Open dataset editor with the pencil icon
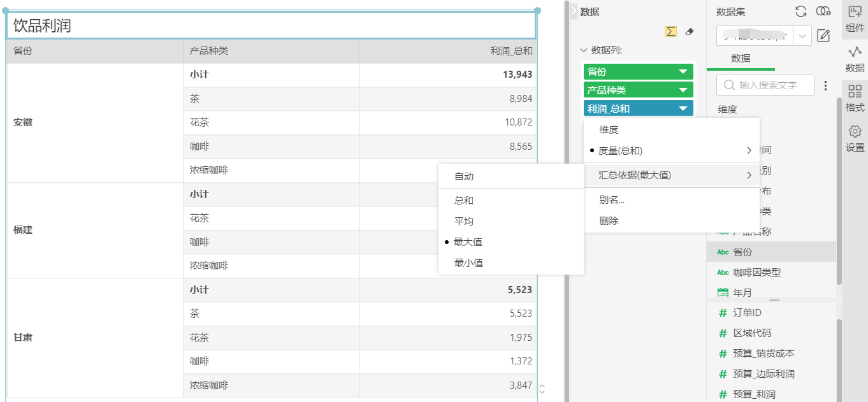 (x=823, y=36)
